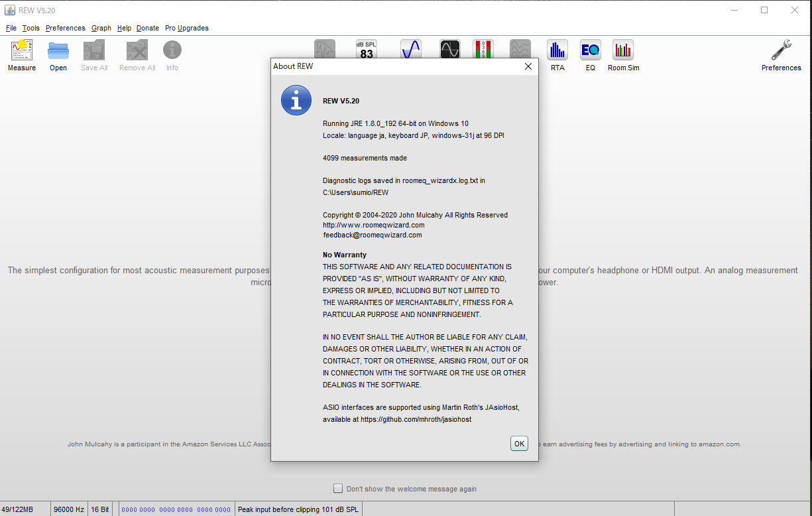Click 'Peak input before clipping 101 dB SPL'
This screenshot has height=516, width=812.
(299, 509)
